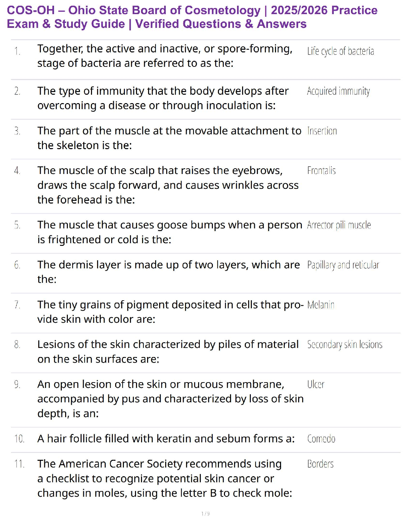This screenshot has height=532, width=411.
Task: Click the COS-OH study guide title heading
Action: click(x=192, y=17)
